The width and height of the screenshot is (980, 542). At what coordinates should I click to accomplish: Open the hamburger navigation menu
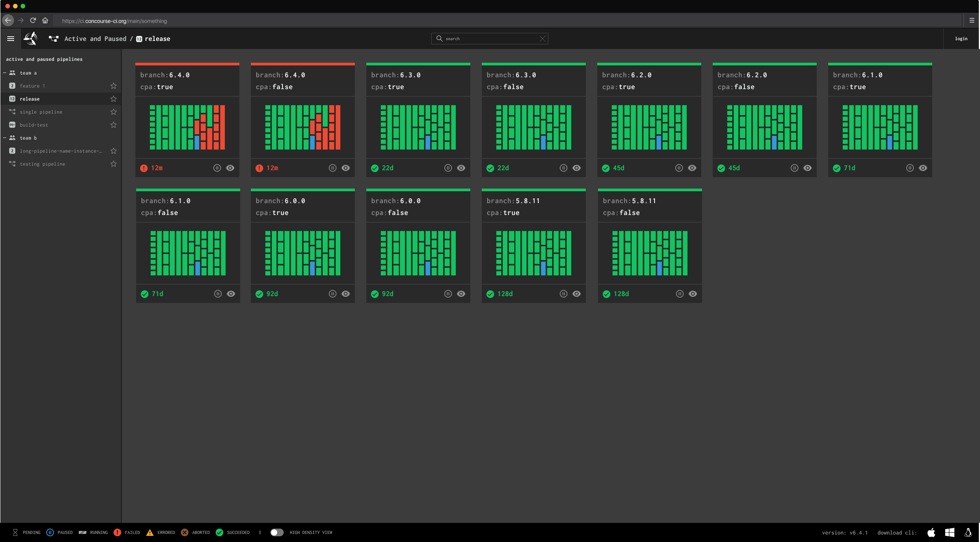pos(10,38)
